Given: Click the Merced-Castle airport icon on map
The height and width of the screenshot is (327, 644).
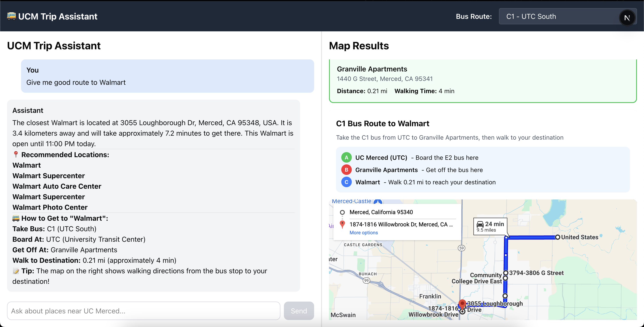Looking at the screenshot, I should [x=378, y=202].
